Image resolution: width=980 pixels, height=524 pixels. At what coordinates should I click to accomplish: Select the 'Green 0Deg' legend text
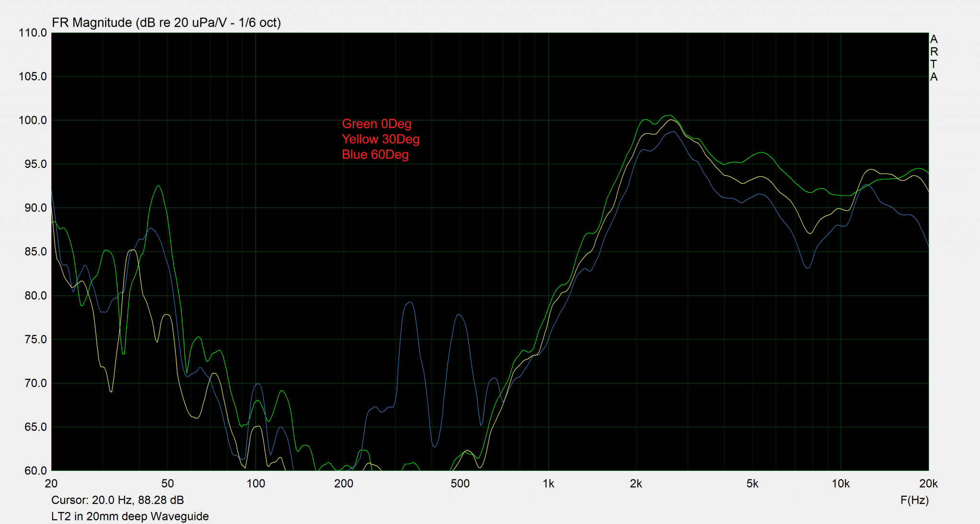[x=377, y=124]
